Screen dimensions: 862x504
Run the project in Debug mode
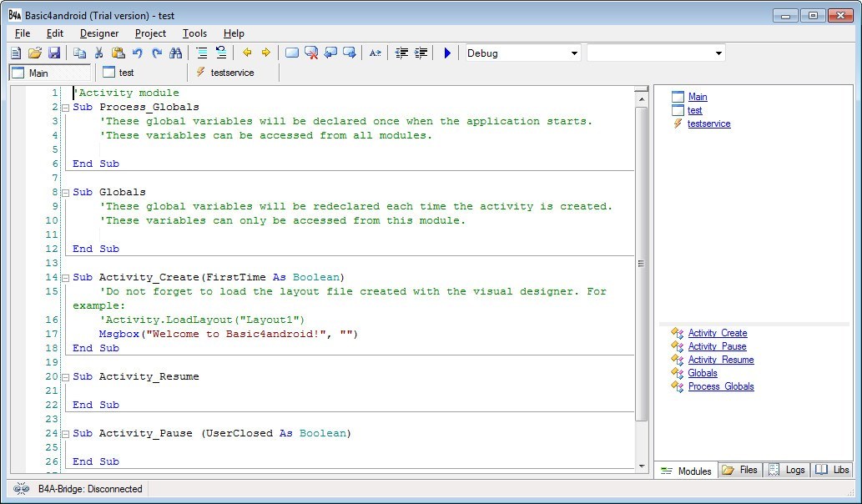click(x=446, y=52)
